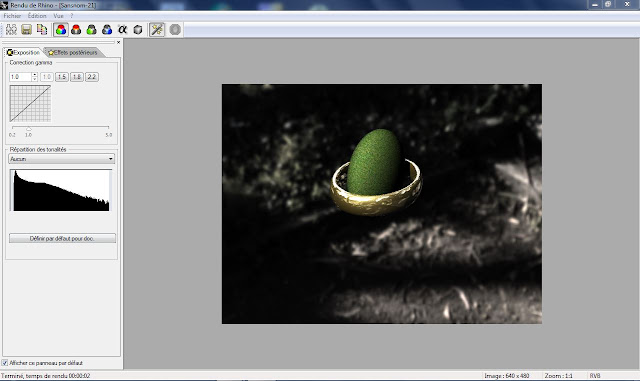Open the ? help menu
Image resolution: width=640 pixels, height=381 pixels.
click(x=72, y=16)
